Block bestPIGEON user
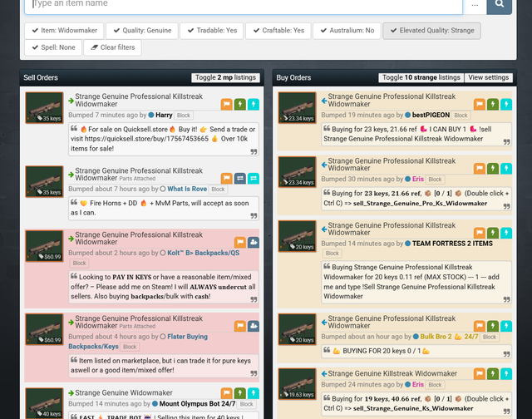Viewport: 532px width, 419px height. pos(461,116)
